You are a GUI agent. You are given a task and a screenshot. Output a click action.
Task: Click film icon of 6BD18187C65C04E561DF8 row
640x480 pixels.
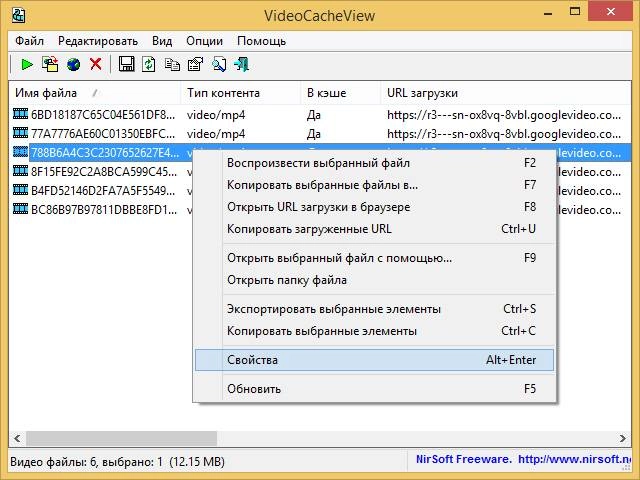tap(20, 114)
